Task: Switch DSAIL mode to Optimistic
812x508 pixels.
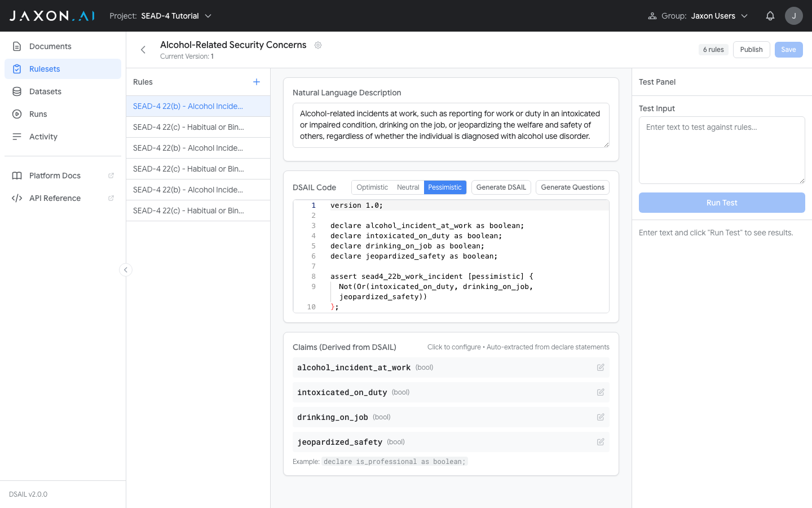Action: (x=372, y=187)
